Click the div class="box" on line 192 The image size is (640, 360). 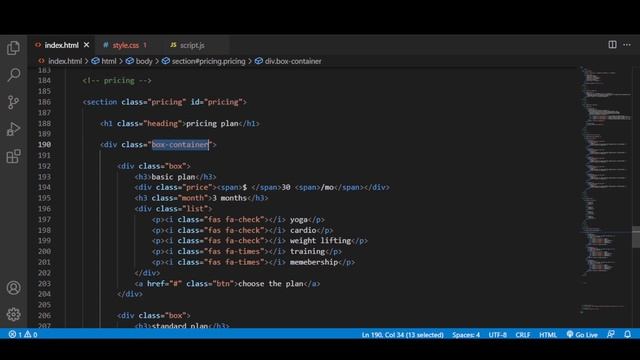153,166
